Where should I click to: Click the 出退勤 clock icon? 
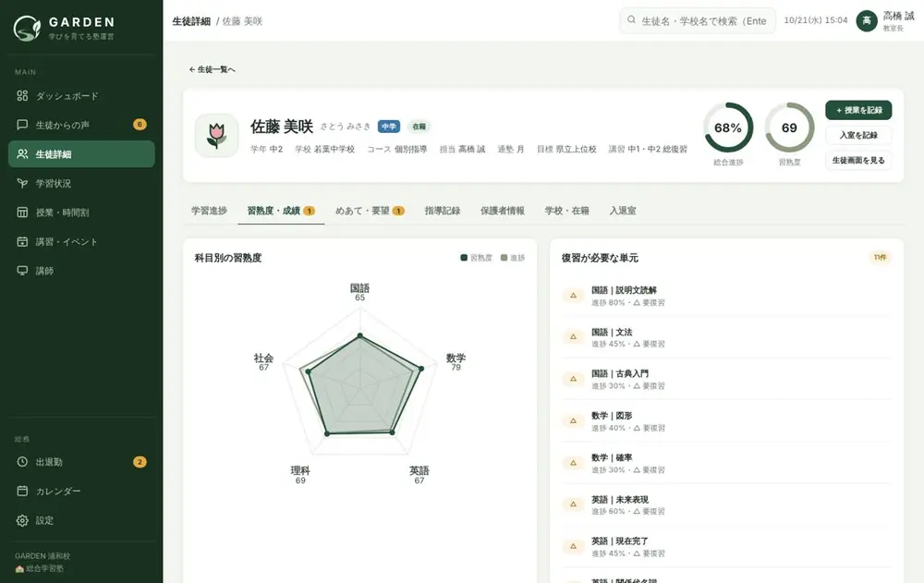22,462
